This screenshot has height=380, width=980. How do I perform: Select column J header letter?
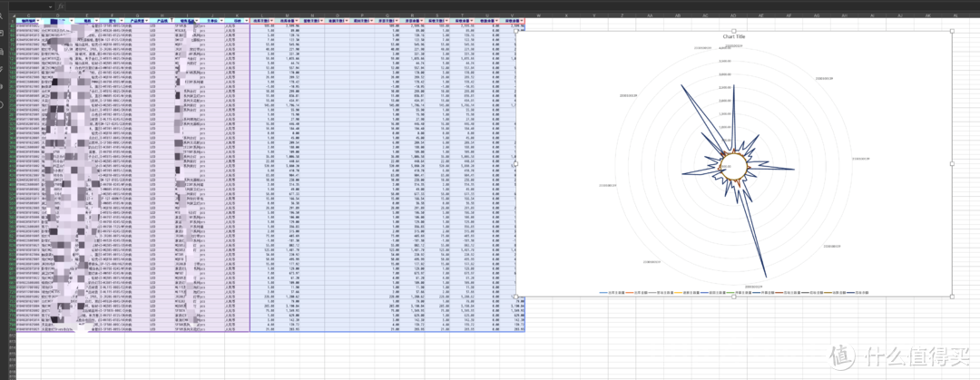211,15
